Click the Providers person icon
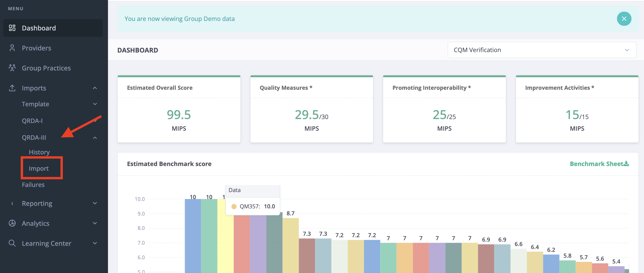The image size is (644, 273). pos(12,48)
